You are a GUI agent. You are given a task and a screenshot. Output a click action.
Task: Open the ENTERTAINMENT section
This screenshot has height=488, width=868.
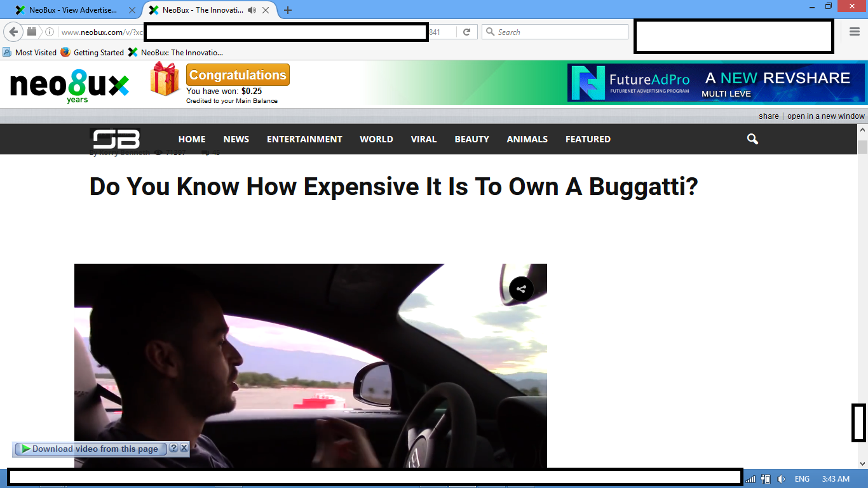click(x=304, y=139)
